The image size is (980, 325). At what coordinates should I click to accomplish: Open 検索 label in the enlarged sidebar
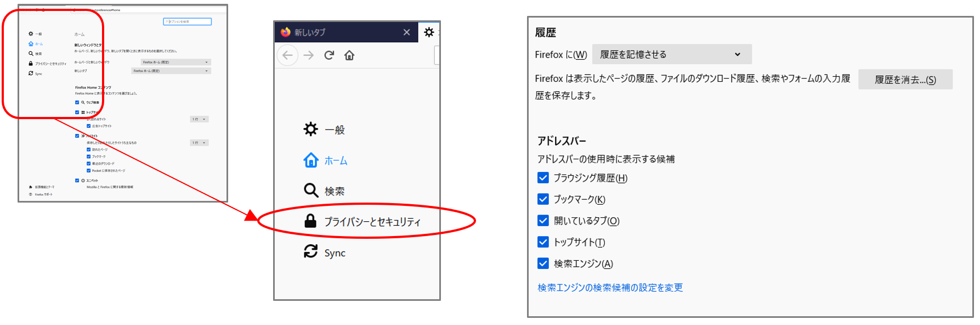tap(335, 191)
